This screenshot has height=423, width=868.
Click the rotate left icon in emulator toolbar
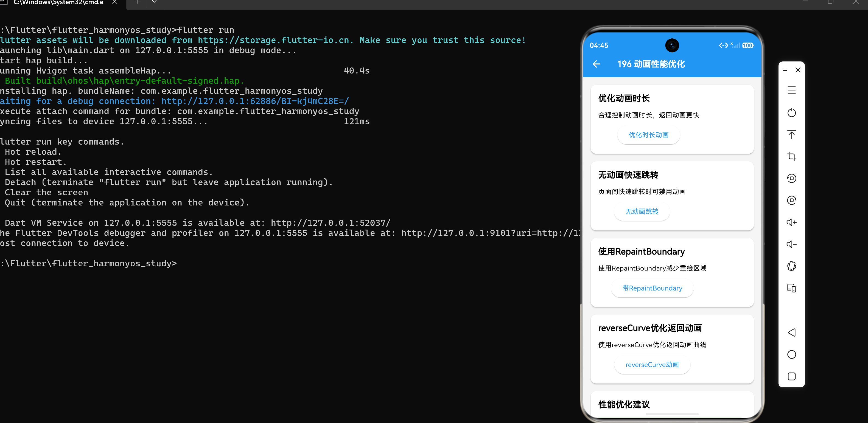[x=791, y=178]
